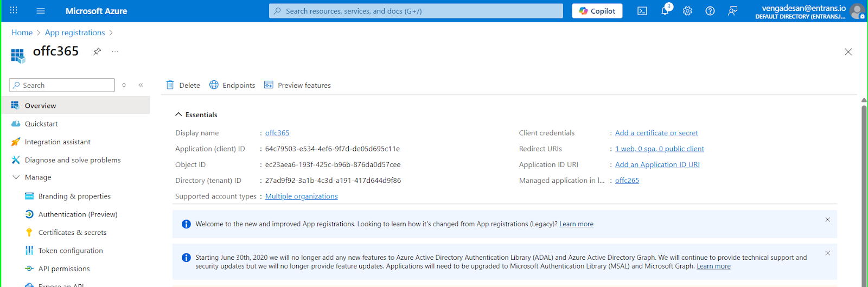Viewport: 868px width, 287px height.
Task: Open the help and support icon
Action: 710,11
